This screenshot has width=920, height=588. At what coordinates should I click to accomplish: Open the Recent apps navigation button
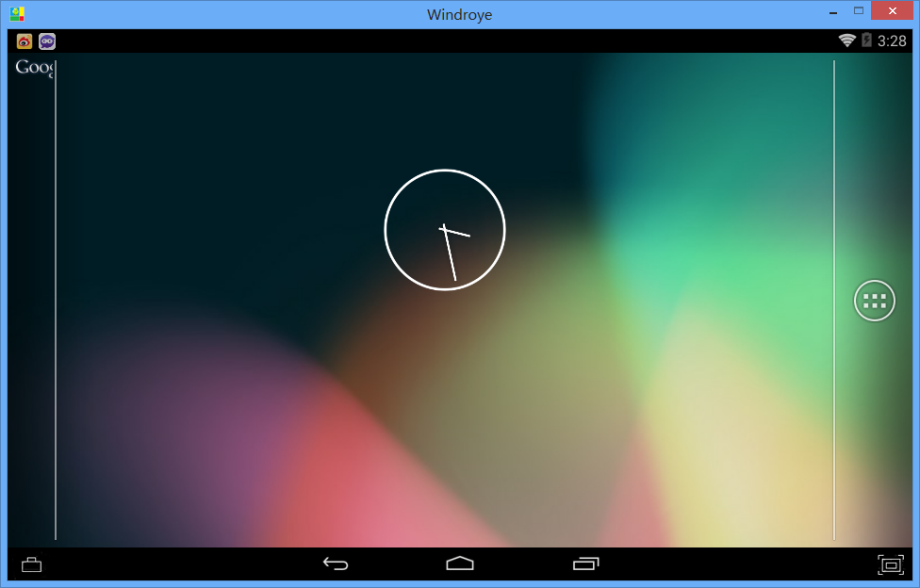coord(585,563)
